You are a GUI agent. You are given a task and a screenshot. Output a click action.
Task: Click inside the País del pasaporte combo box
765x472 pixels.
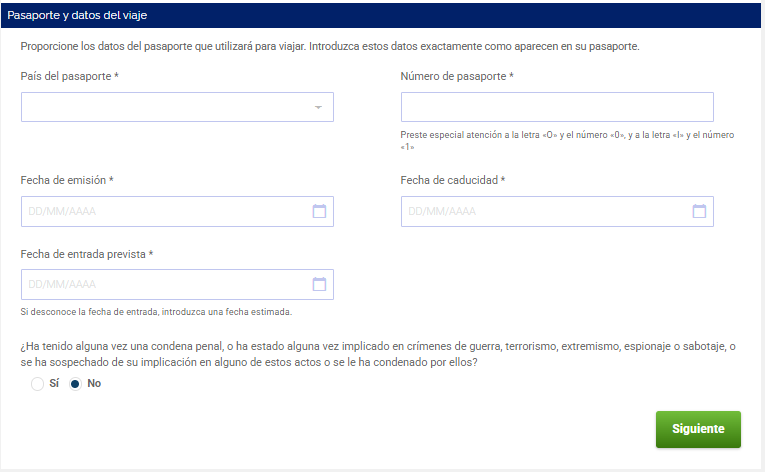[177, 107]
